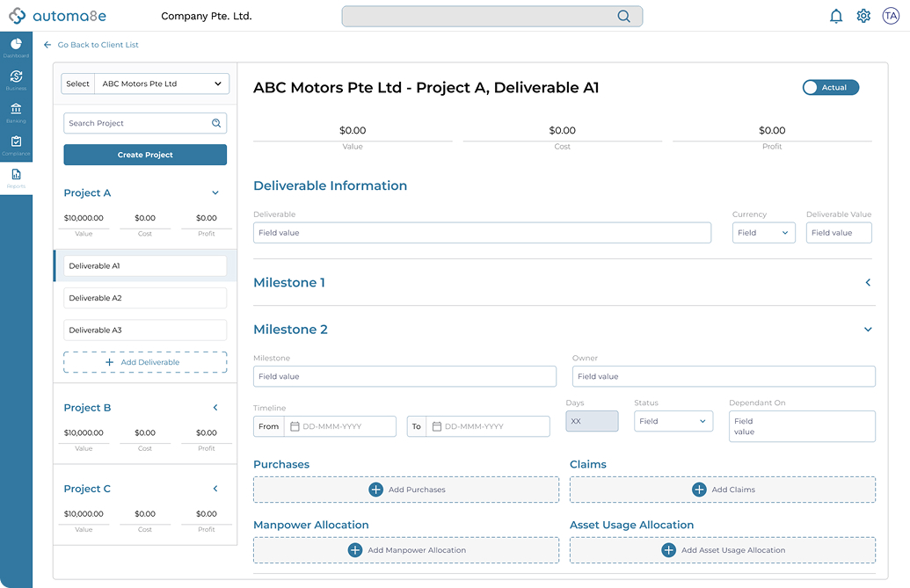Select Deliverable A3 in the project list
This screenshot has height=588, width=910.
click(145, 330)
